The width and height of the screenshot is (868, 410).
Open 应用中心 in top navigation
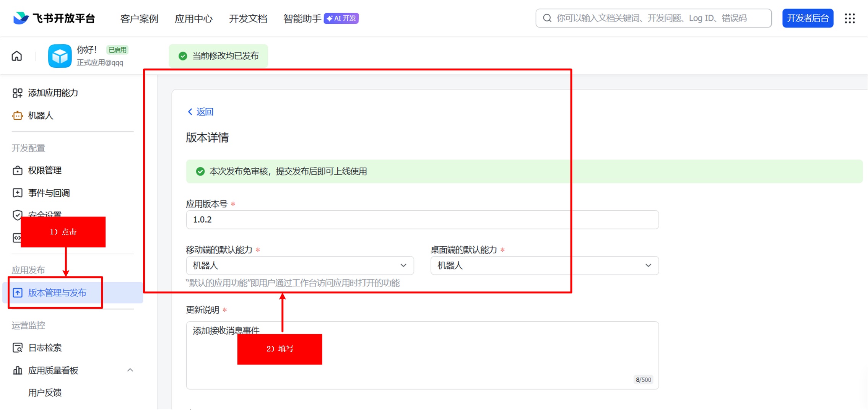tap(193, 18)
